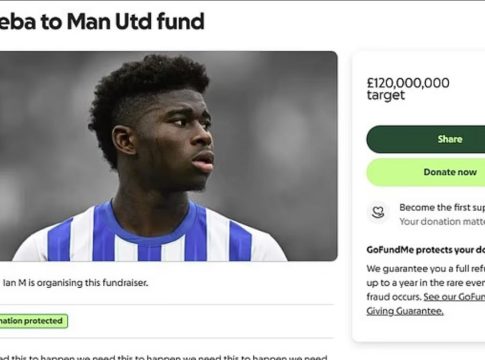The image size is (485, 360).
Task: Click the 'We guarantee you a full refund' text
Action: 426,268
